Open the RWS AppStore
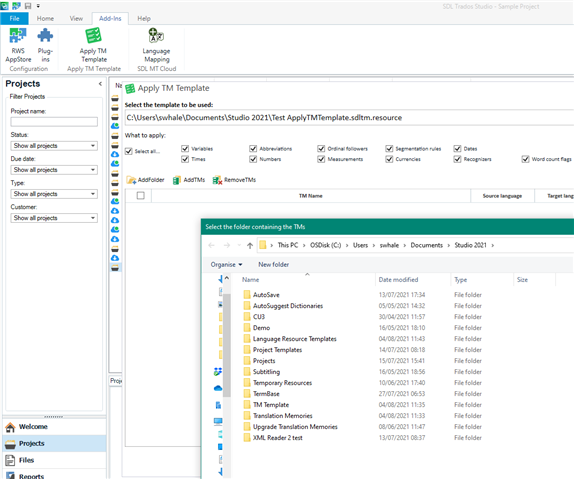Screen dimensions: 574x479 click(x=18, y=45)
